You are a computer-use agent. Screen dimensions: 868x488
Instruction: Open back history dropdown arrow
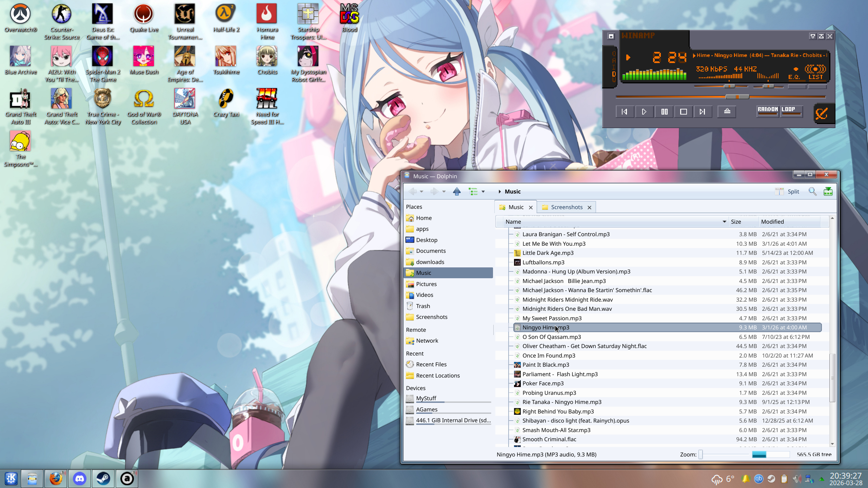pos(421,192)
